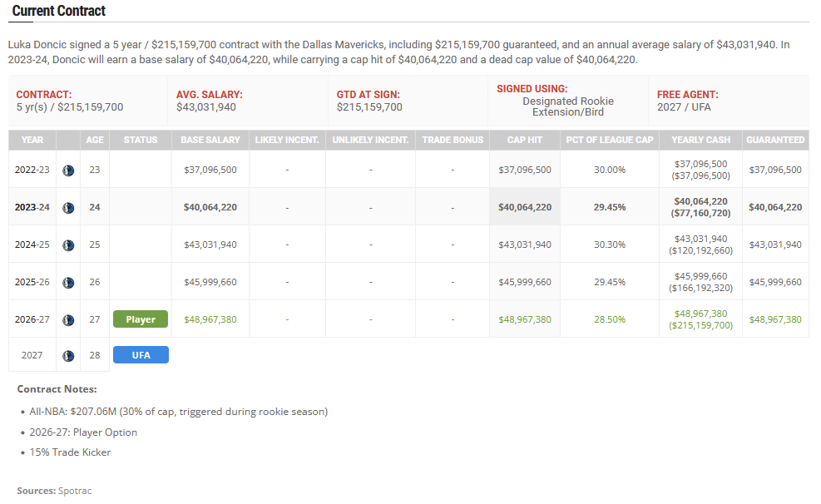Click Designated Rookie Extension/Bird text

(568, 106)
